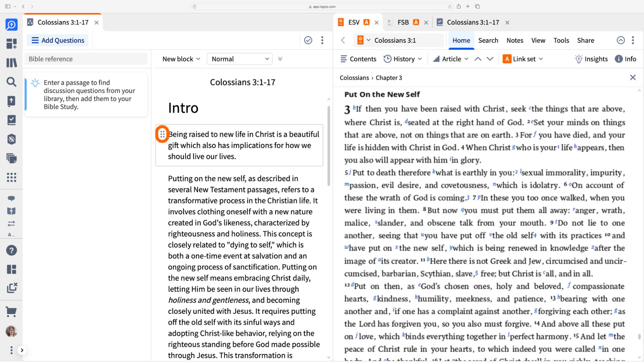Click the user profile avatar
This screenshot has width=644, height=362.
tap(11, 331)
